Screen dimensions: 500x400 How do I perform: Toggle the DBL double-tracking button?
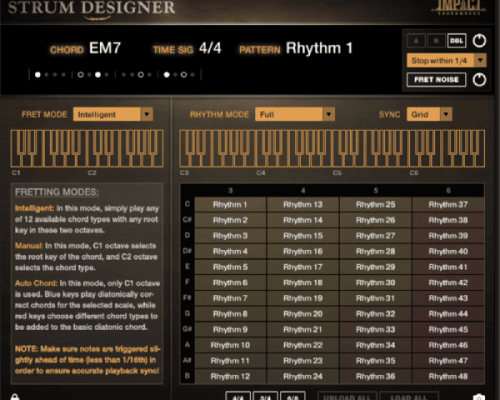pyautogui.click(x=456, y=41)
